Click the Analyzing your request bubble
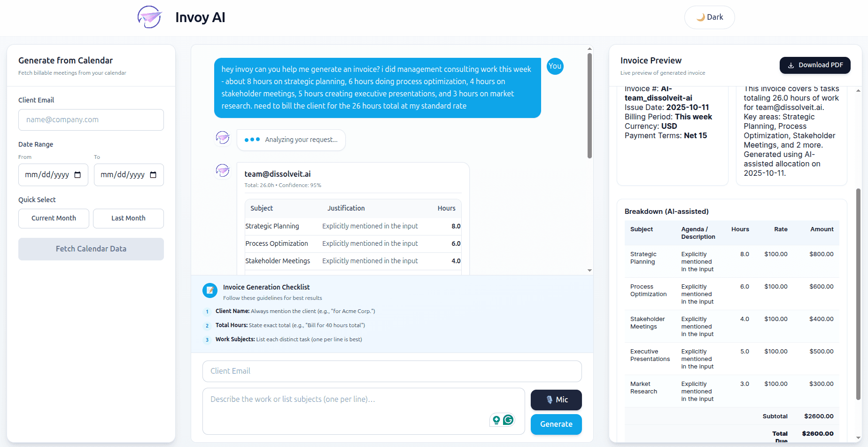The height and width of the screenshot is (447, 868). [291, 140]
